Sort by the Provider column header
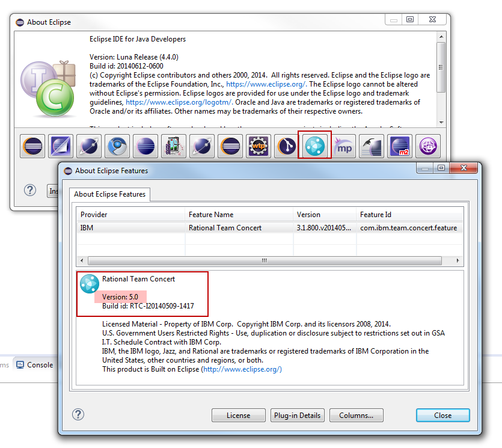This screenshot has height=448, width=502. (130, 215)
